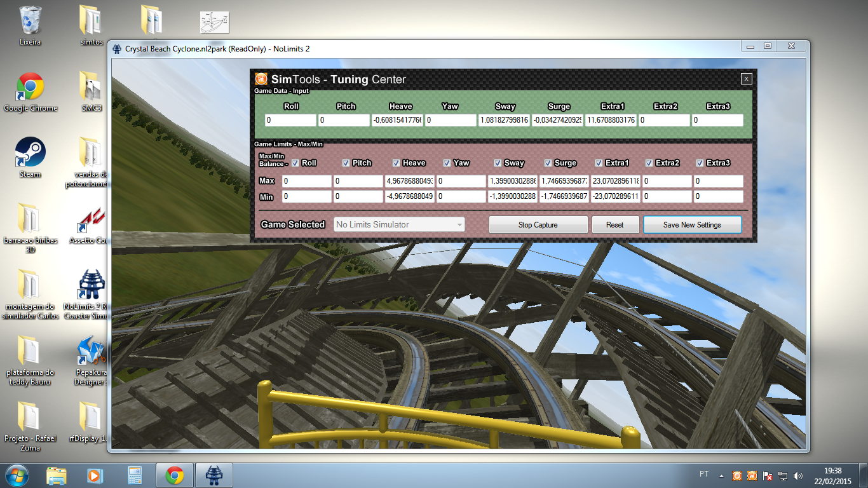Open the Windows Start menu
The height and width of the screenshot is (488, 868).
(17, 475)
